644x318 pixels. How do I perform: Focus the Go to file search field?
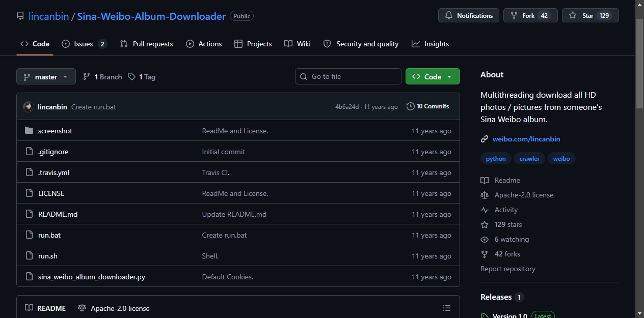pos(348,76)
